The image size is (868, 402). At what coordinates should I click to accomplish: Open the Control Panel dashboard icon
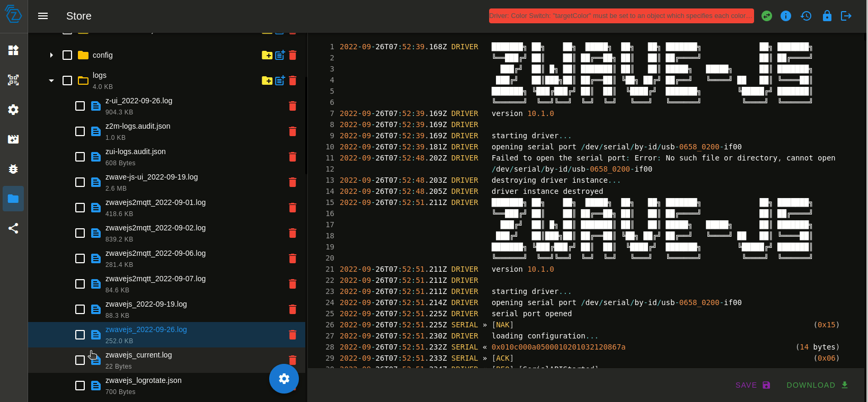[x=13, y=50]
